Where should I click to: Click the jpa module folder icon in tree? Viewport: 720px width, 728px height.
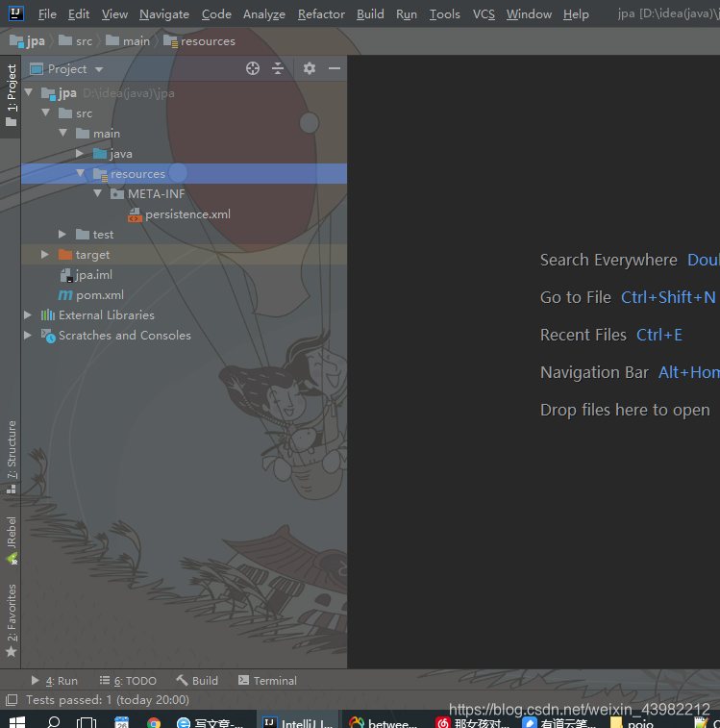(48, 93)
